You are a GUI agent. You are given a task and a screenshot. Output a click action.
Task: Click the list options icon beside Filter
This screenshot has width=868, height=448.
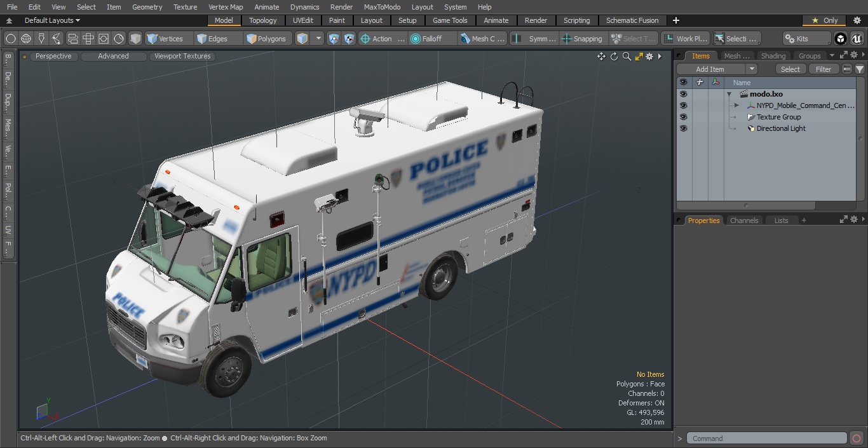click(847, 69)
